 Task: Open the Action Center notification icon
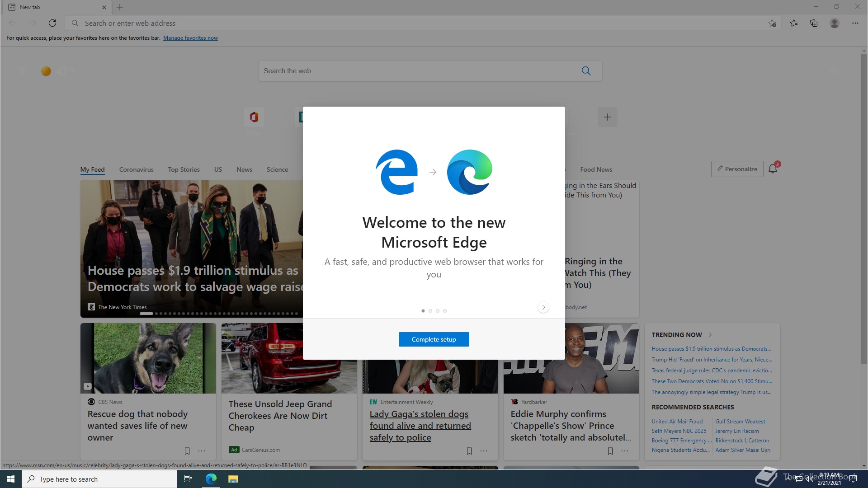(853, 479)
